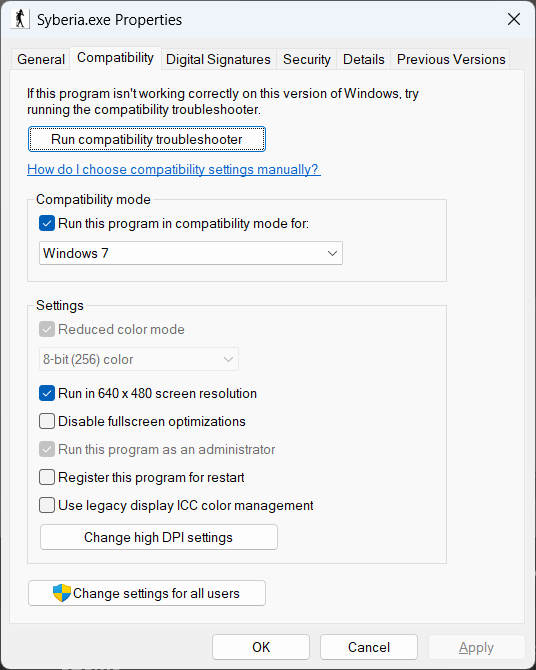This screenshot has width=536, height=670.
Task: Open the Windows 7 compatibility mode dropdown
Action: (191, 253)
